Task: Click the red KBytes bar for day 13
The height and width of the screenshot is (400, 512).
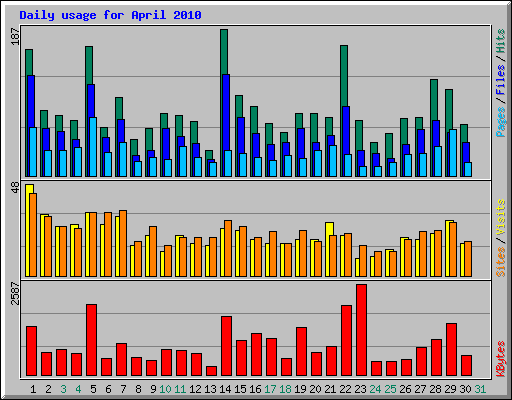Action: (x=211, y=371)
